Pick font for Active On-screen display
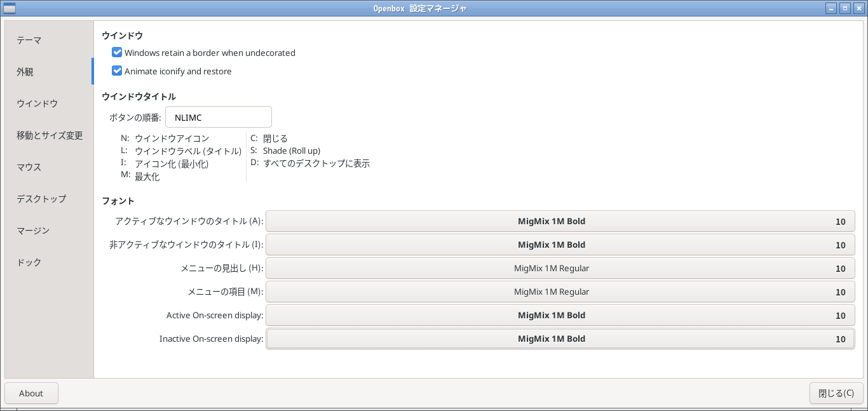Viewport: 868px width, 411px height. pos(560,315)
